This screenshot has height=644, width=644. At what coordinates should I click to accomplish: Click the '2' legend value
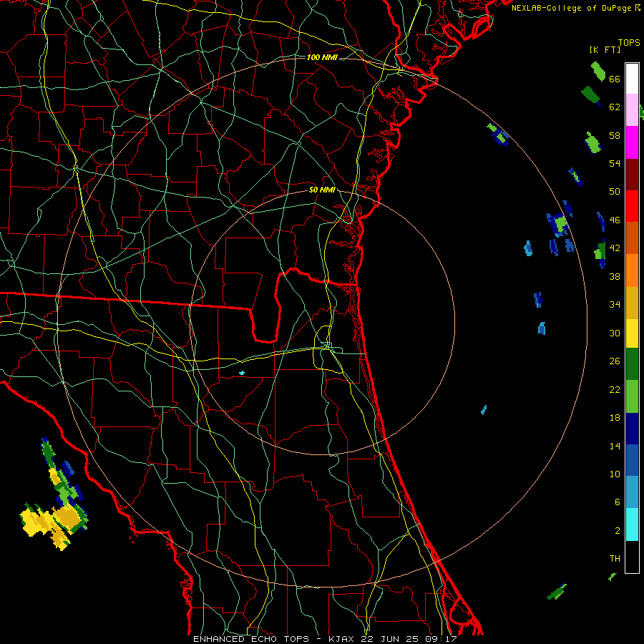pos(618,531)
